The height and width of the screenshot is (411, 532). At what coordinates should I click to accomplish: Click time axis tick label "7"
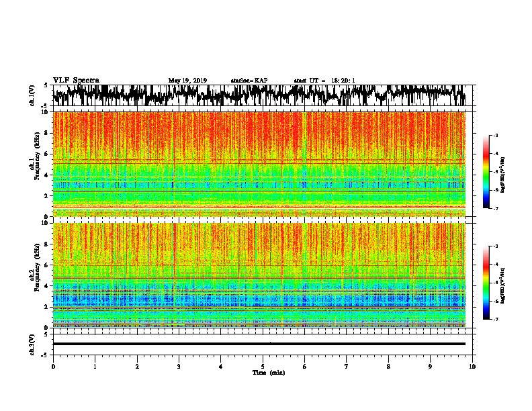coord(347,367)
